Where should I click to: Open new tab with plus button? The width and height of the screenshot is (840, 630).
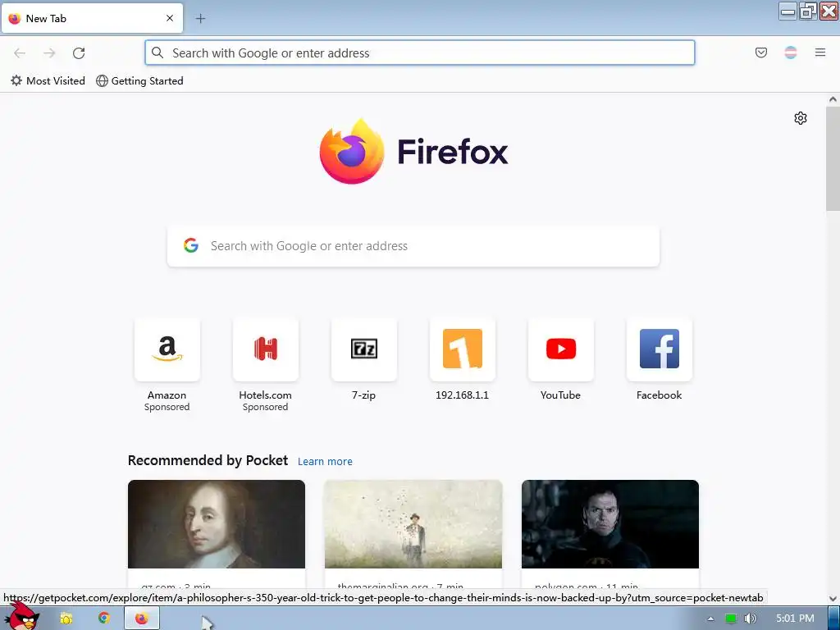point(200,19)
